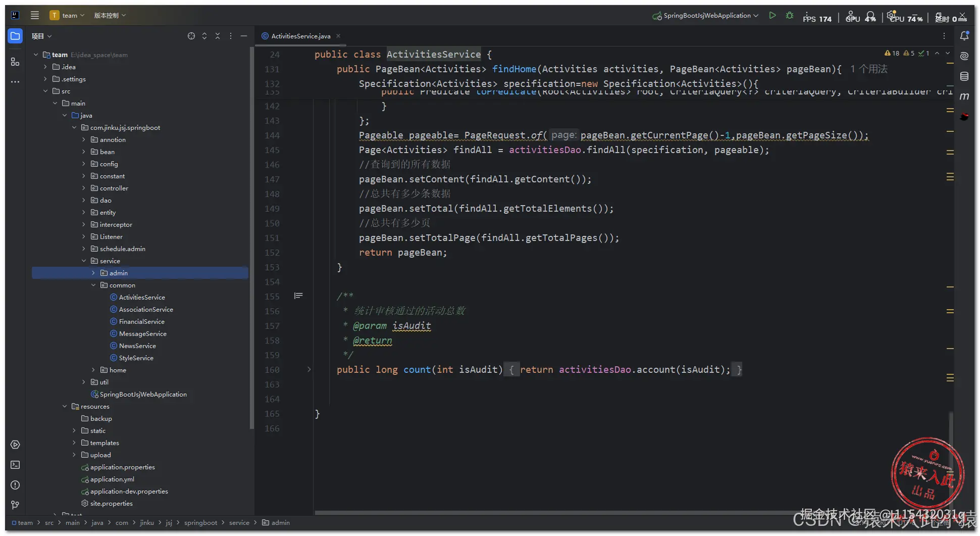Screen dimensions: 980x536
Task: Open the Maven tool window icon
Action: [964, 96]
